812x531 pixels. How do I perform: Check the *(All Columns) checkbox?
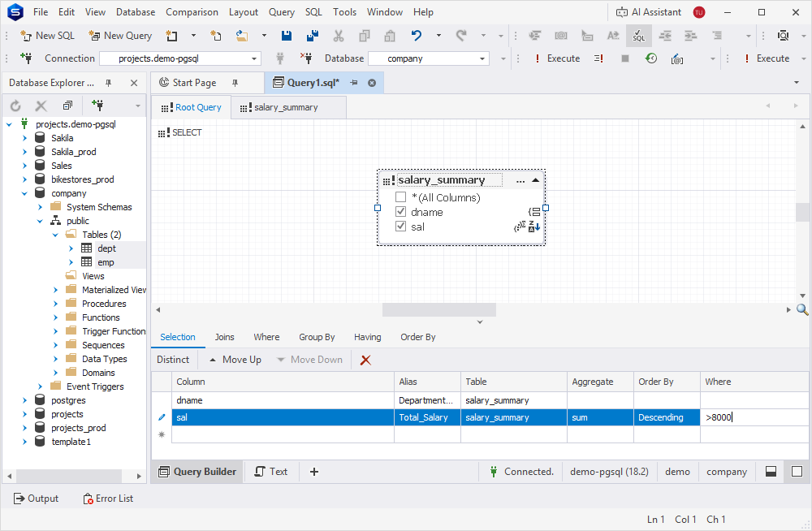400,196
